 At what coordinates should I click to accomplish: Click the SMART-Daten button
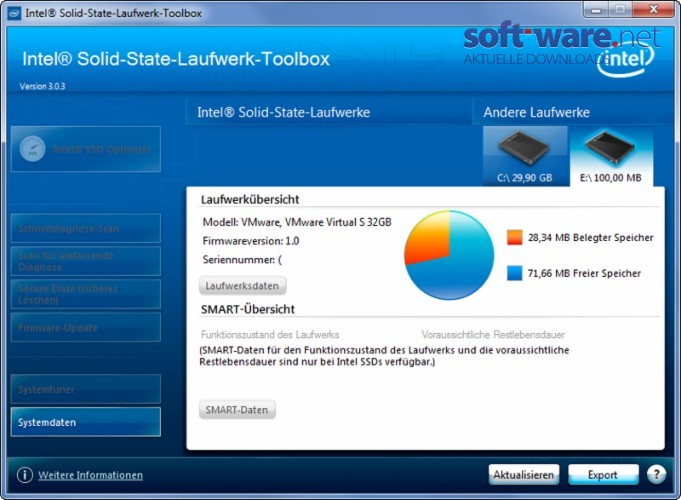(237, 410)
